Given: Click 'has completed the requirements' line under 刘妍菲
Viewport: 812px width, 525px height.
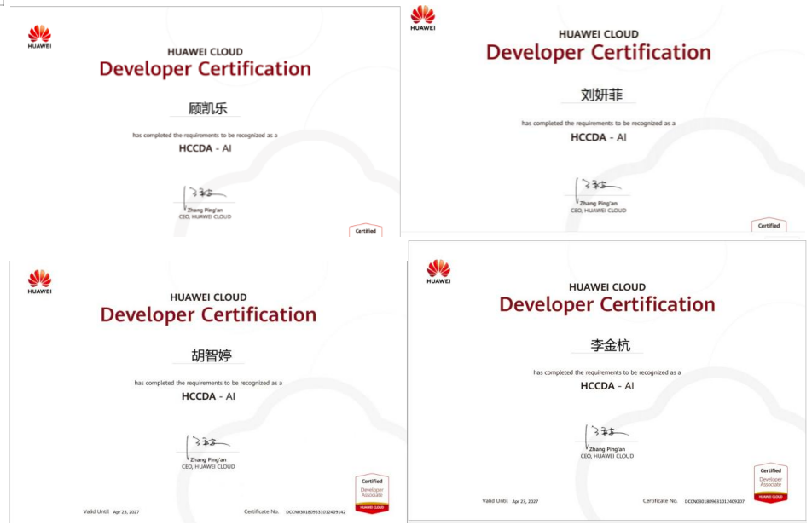Looking at the screenshot, I should pyautogui.click(x=599, y=123).
